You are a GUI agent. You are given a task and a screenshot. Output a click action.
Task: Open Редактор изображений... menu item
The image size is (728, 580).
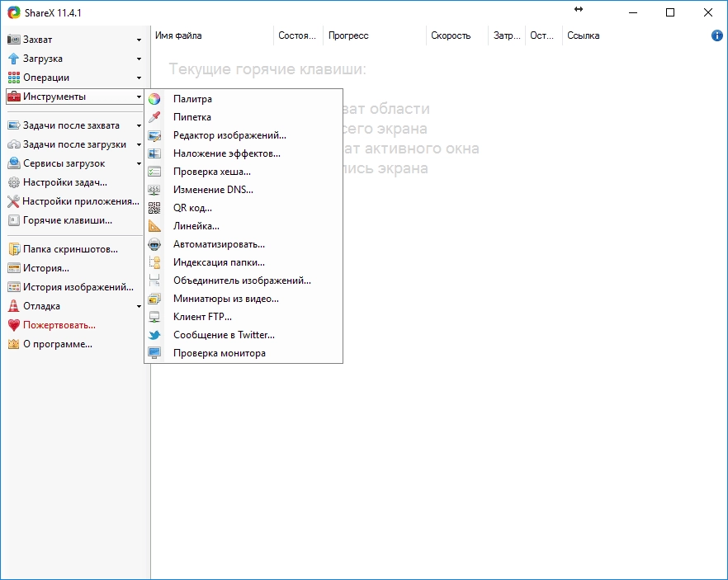(x=243, y=135)
